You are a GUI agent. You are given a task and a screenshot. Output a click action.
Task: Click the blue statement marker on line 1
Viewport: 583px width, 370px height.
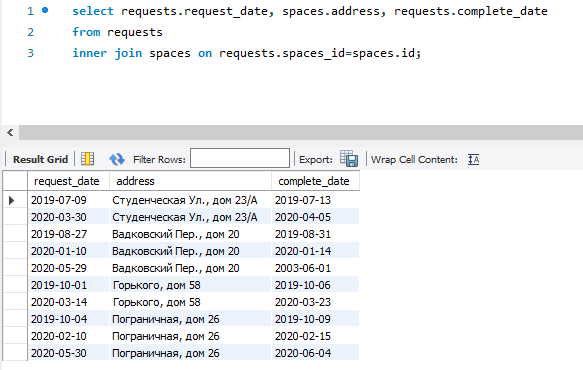click(45, 10)
